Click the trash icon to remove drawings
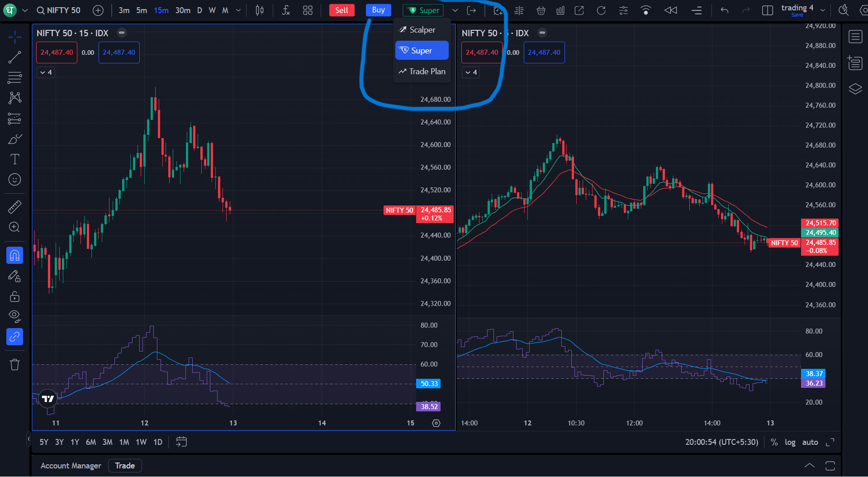The height and width of the screenshot is (477, 868). pos(14,365)
